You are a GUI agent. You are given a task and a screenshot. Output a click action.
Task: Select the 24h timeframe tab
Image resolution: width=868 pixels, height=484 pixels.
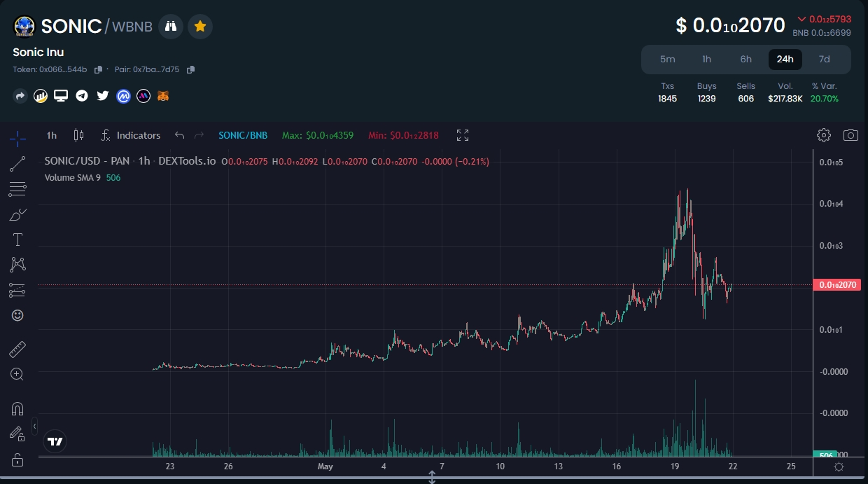[x=785, y=60]
